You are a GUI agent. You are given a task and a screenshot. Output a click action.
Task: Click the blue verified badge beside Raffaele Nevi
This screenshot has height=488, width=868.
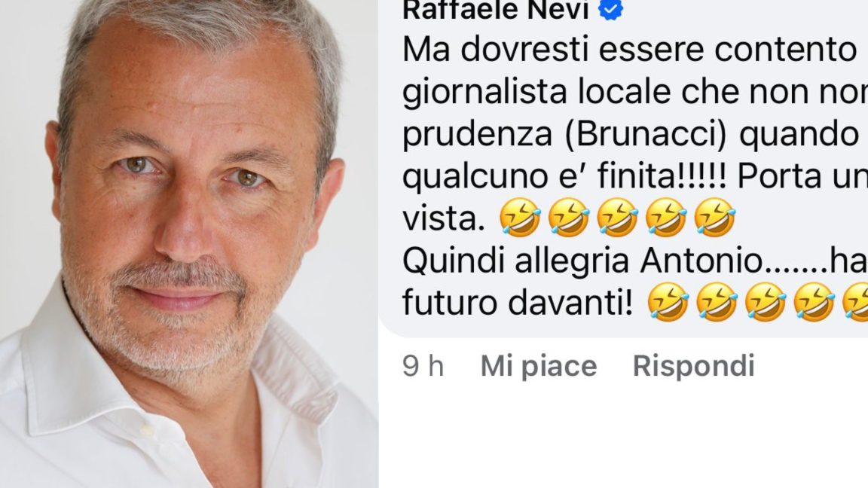(610, 9)
